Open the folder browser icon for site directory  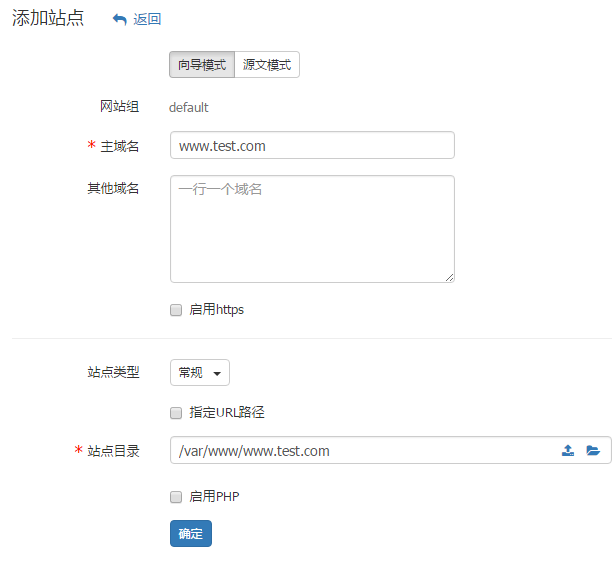pyautogui.click(x=593, y=451)
